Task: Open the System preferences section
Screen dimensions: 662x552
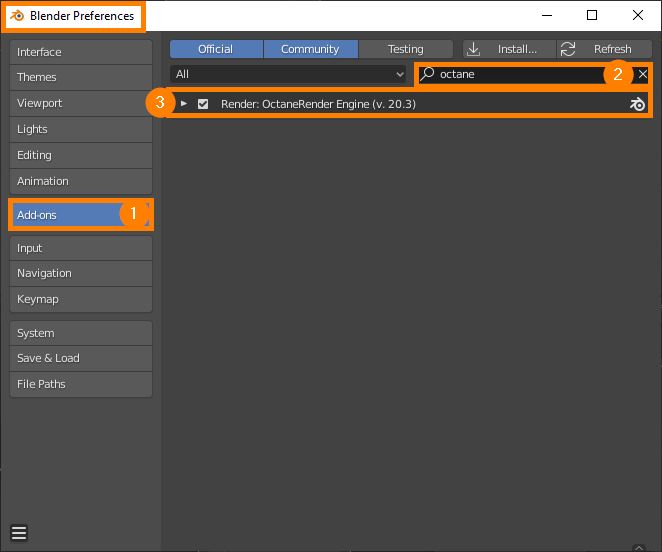Action: (81, 333)
